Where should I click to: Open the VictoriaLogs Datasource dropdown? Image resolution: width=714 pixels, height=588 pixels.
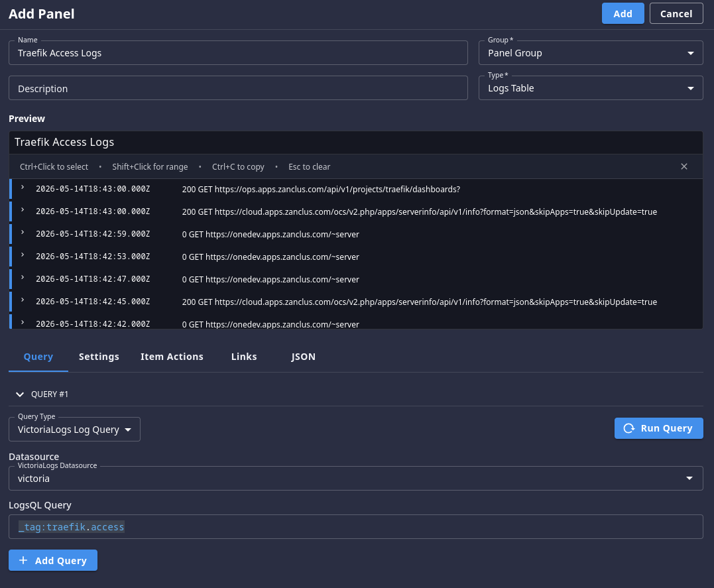[355, 478]
